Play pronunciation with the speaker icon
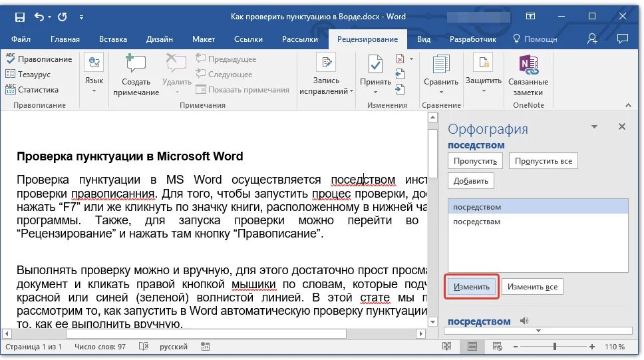Screen dimensions: 644x360 pos(524,321)
